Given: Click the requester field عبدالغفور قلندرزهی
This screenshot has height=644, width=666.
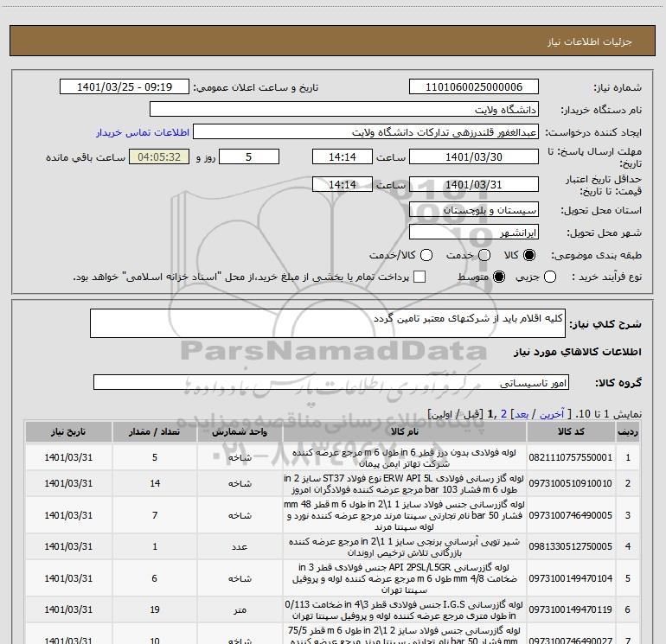Looking at the screenshot, I should coord(366,132).
